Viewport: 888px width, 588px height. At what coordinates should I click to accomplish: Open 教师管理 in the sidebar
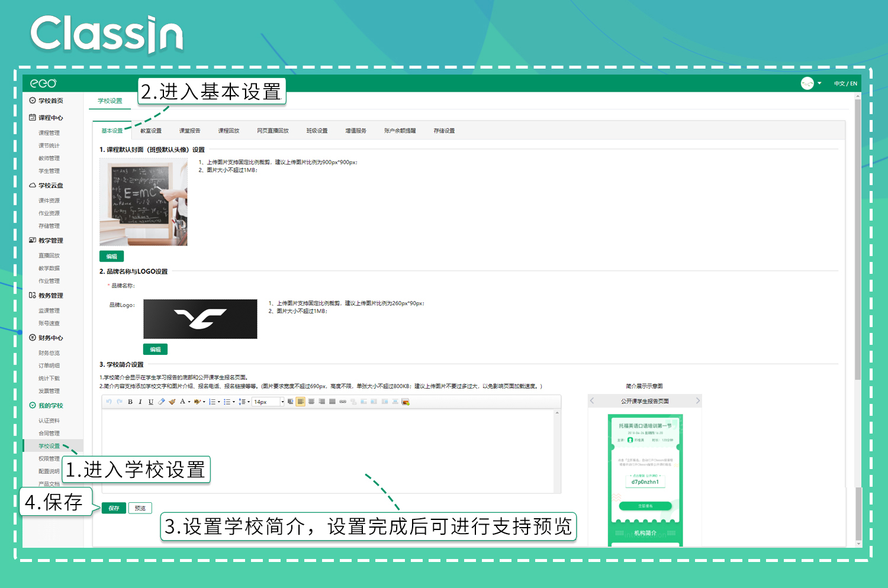pos(49,158)
